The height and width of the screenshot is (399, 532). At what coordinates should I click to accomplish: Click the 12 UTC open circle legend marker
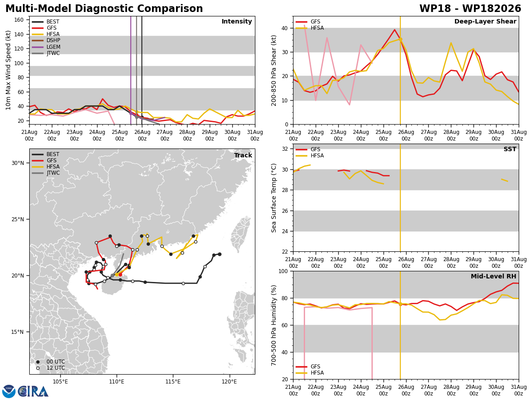click(x=38, y=368)
